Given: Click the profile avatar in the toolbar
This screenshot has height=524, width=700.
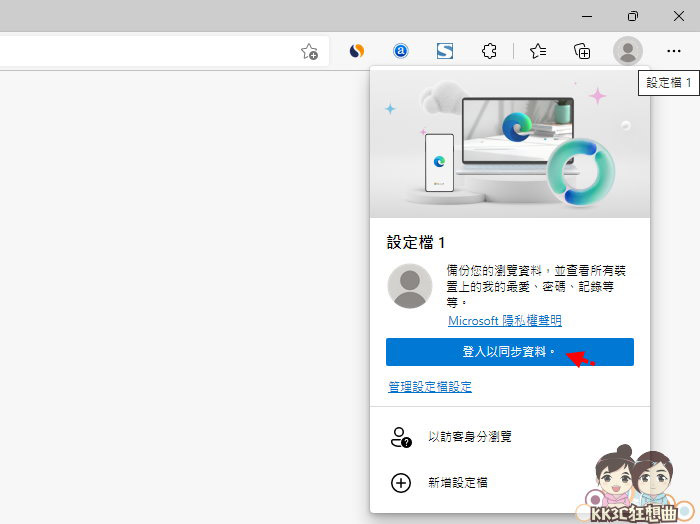Looking at the screenshot, I should point(627,51).
